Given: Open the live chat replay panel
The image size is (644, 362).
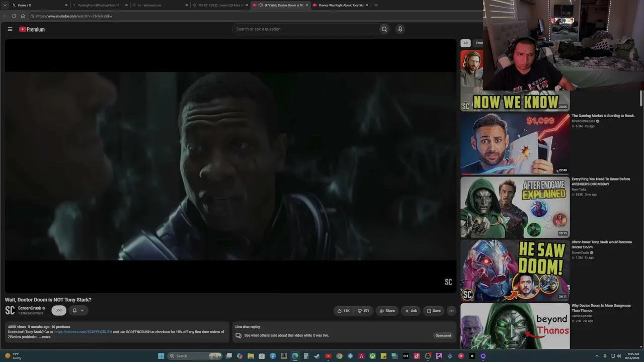Looking at the screenshot, I should (443, 335).
